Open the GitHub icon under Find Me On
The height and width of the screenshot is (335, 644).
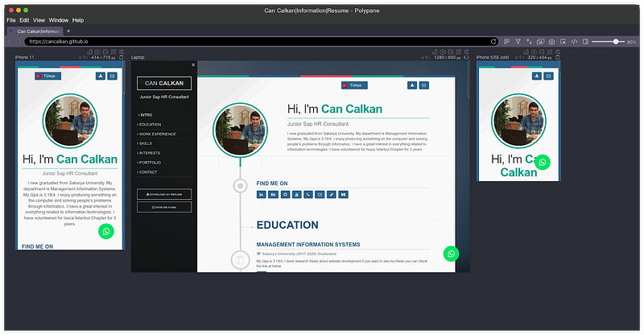pos(285,194)
